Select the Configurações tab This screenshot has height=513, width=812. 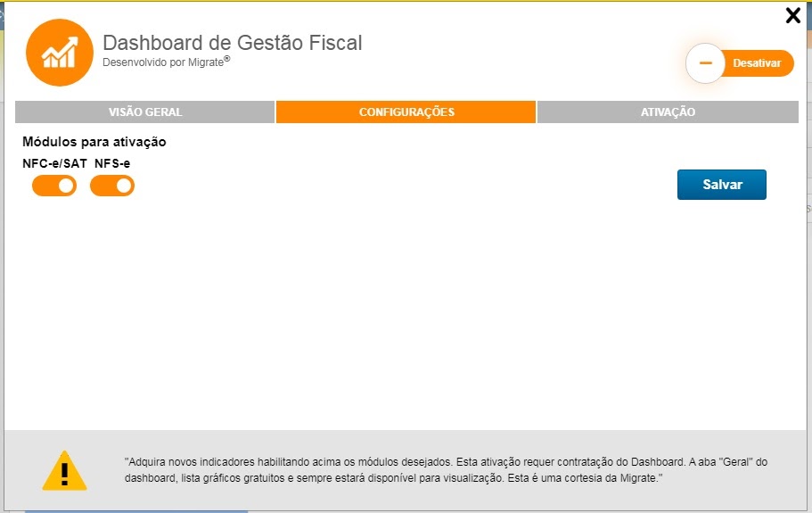[406, 112]
